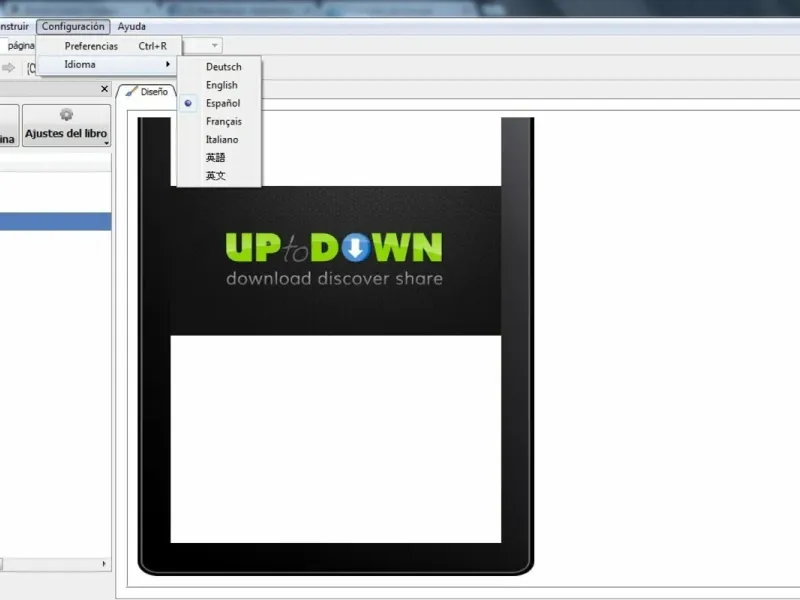800x600 pixels.
Task: Open the Ayuda menu
Action: 132,27
